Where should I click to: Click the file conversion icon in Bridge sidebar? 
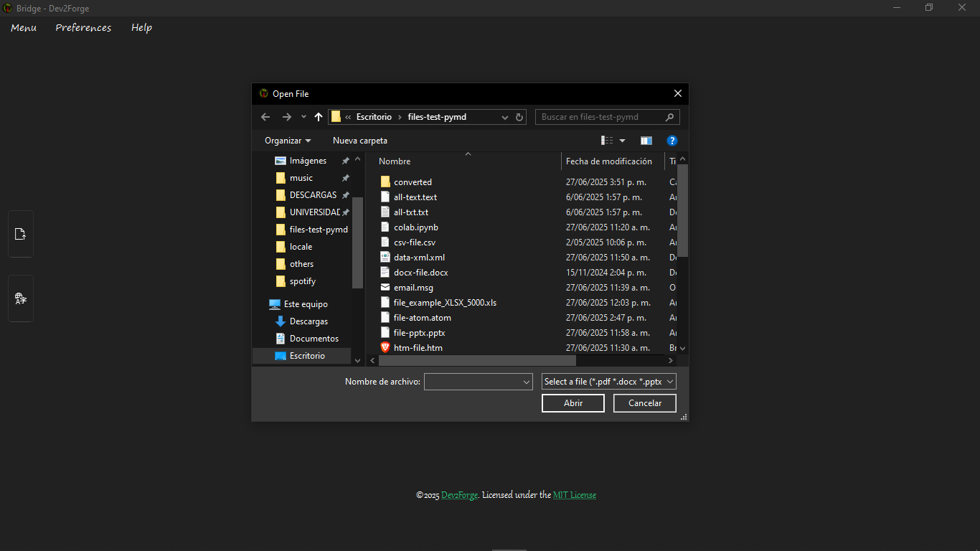pos(20,234)
